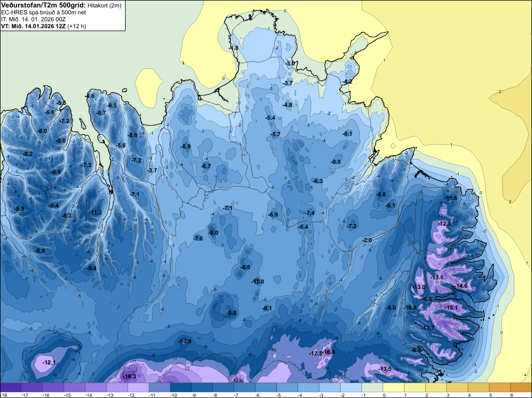
Task: Click the -1.8 temperature label
Action: point(234,48)
